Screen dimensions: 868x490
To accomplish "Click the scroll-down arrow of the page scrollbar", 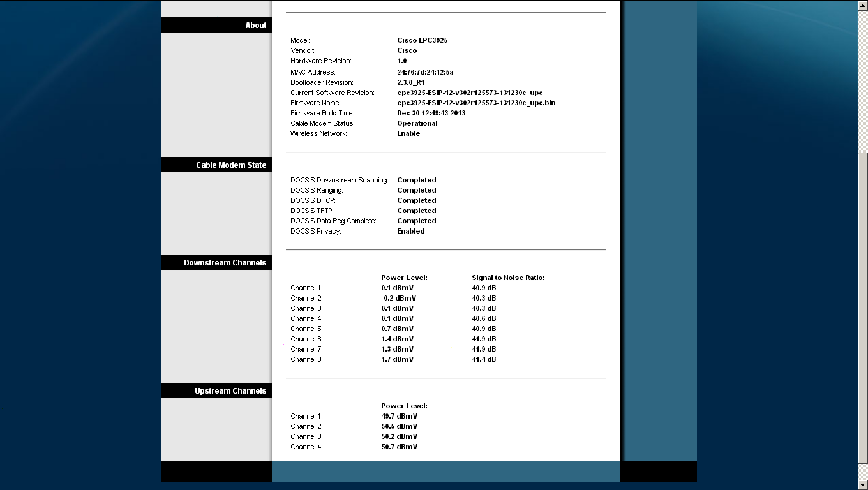I will coord(862,484).
